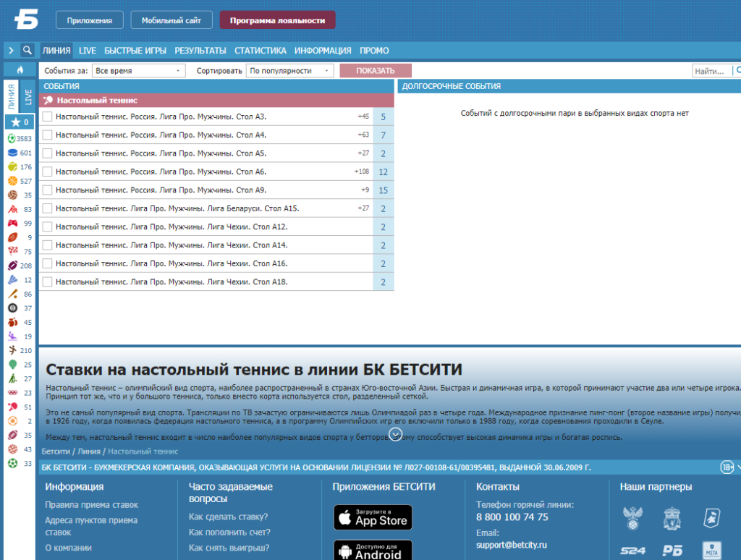The height and width of the screenshot is (560, 741).
Task: Open ИНФОРМАЦИЯ menu item
Action: 323,50
